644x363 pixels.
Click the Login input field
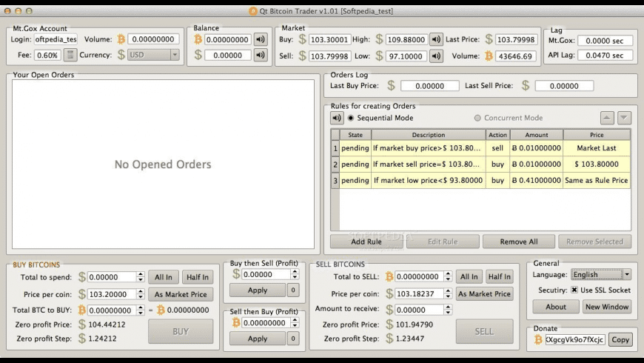click(56, 39)
